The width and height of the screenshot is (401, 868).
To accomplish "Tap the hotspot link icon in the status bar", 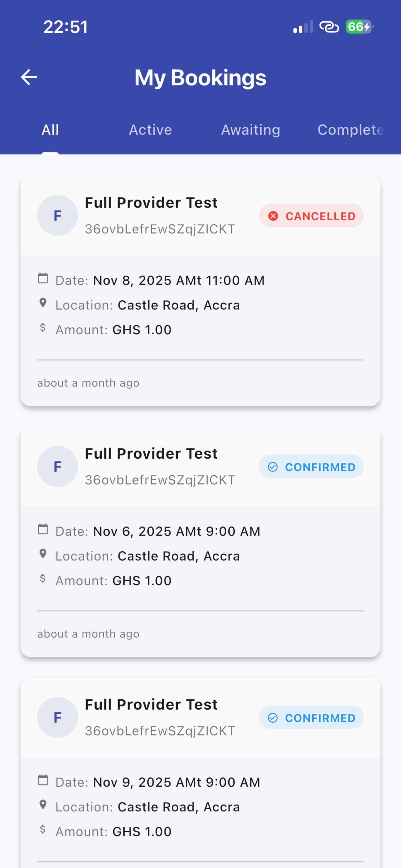I will click(329, 27).
